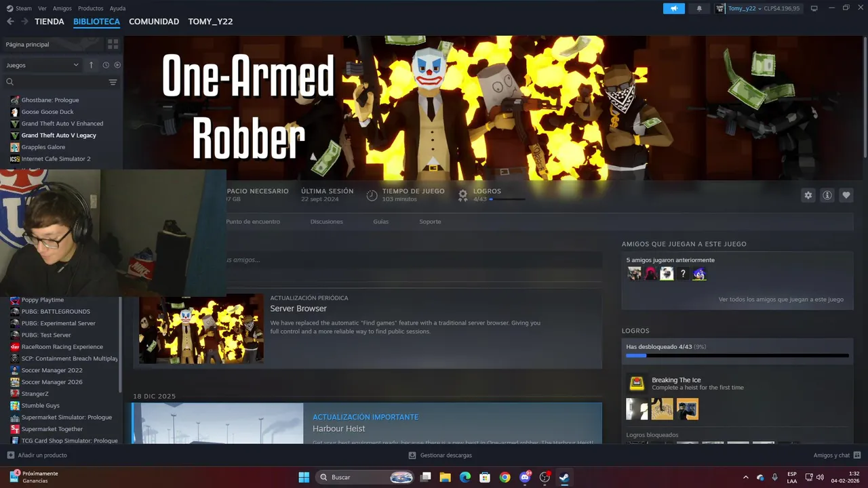This screenshot has width=868, height=488.
Task: Go forward with the right arrow
Action: [24, 22]
